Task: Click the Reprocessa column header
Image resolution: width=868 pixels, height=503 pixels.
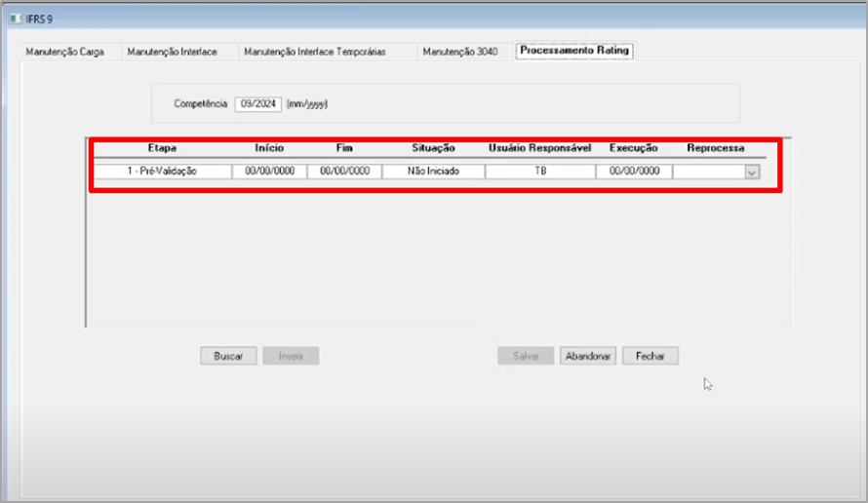Action: click(x=716, y=148)
